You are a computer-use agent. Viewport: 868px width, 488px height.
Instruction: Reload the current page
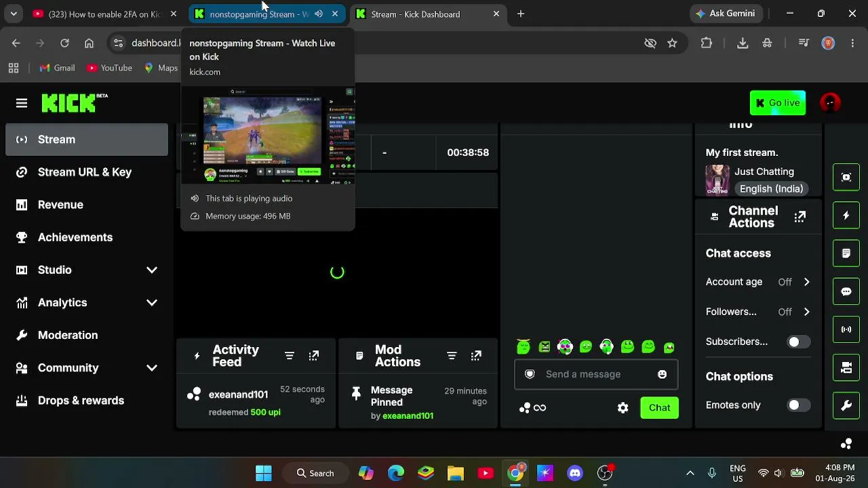tap(64, 43)
